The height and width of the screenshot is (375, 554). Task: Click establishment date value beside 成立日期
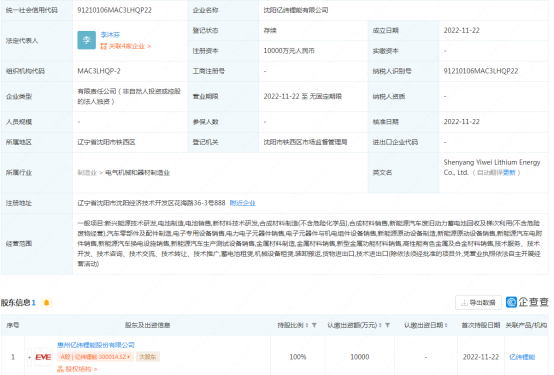(461, 30)
